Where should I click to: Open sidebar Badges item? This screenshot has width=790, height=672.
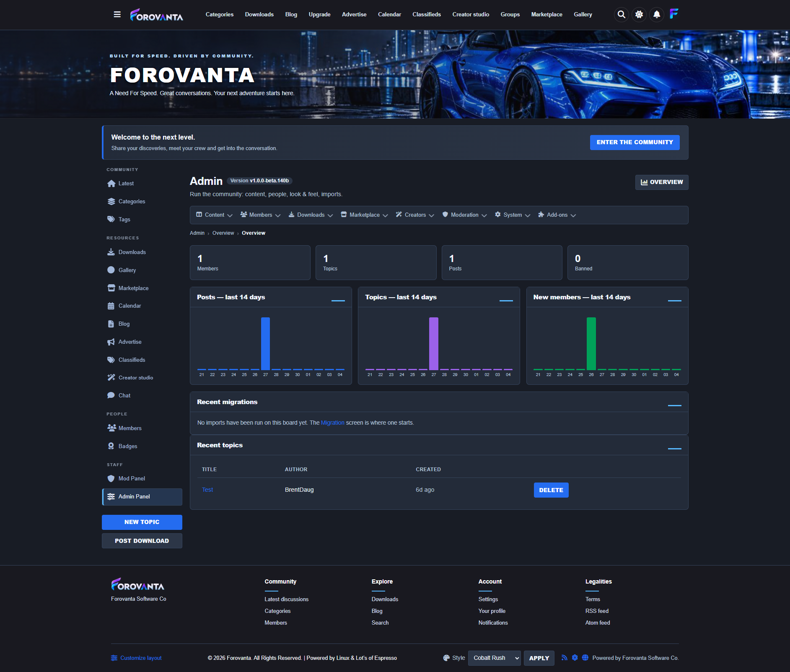142,446
